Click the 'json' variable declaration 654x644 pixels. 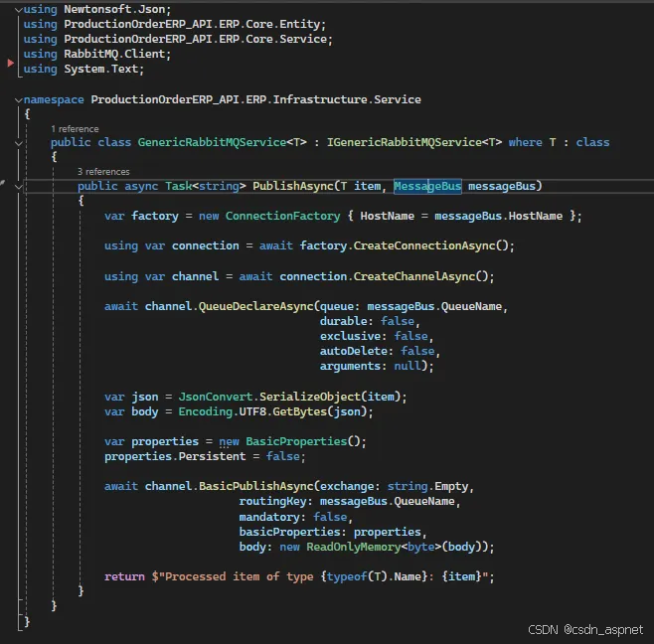coord(144,397)
